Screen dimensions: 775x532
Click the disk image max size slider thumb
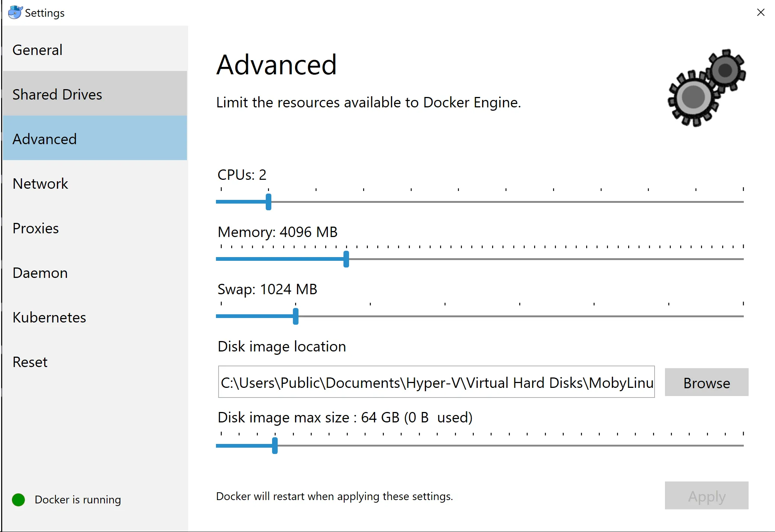tap(275, 445)
